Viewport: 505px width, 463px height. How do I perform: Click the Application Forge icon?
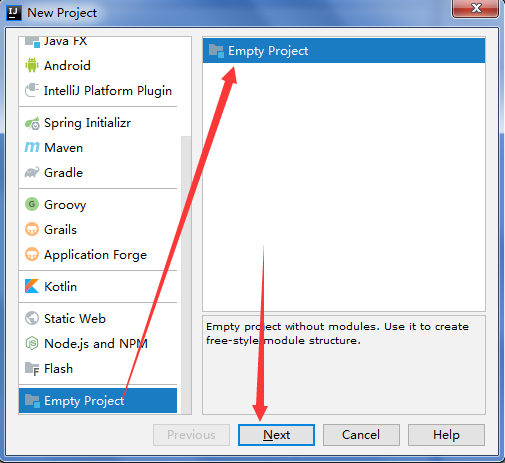[x=32, y=254]
